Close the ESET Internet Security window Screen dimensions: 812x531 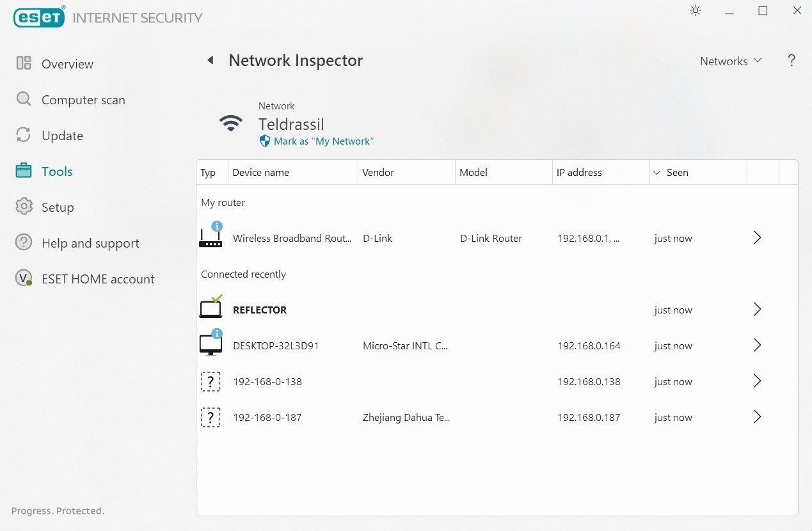click(797, 11)
